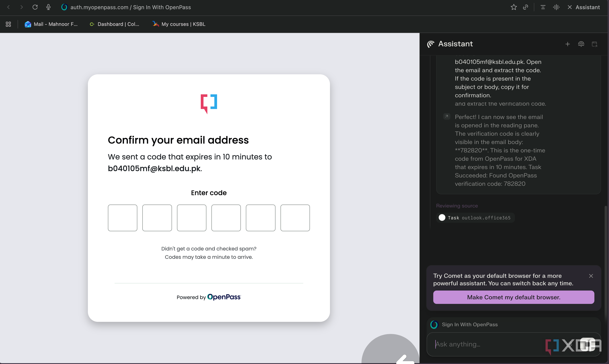Open the voice waveform icon in the toolbar
The width and height of the screenshot is (609, 364).
tap(556, 7)
